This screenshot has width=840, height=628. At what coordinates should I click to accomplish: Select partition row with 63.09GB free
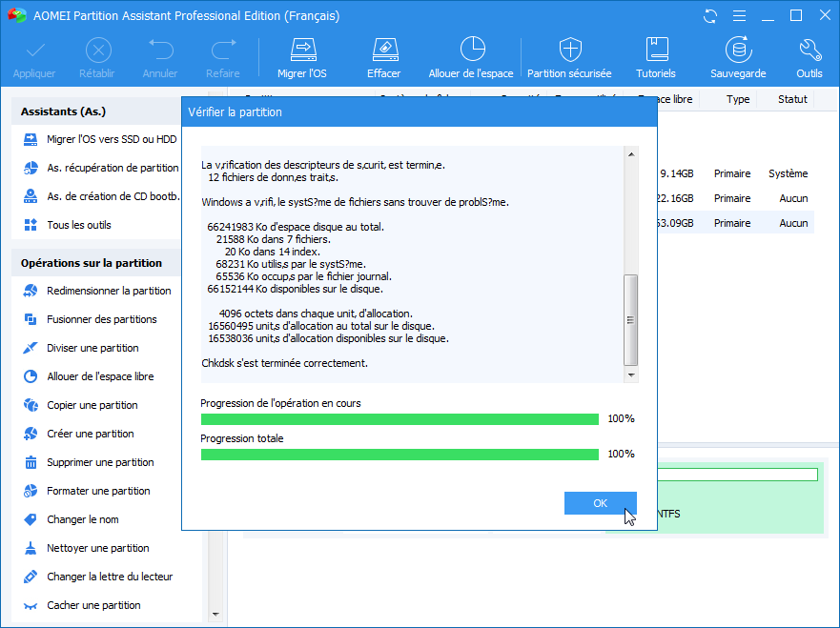(x=735, y=223)
